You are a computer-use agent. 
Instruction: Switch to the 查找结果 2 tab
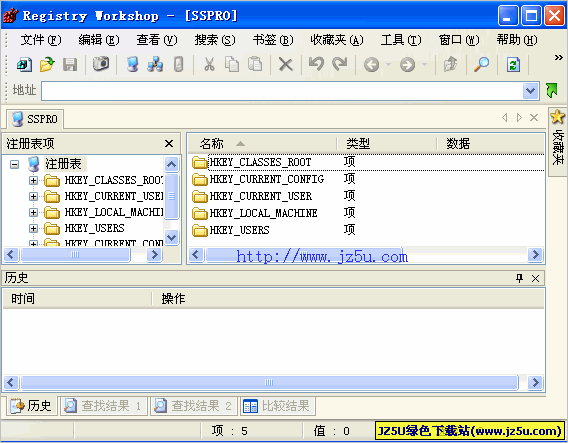(194, 406)
